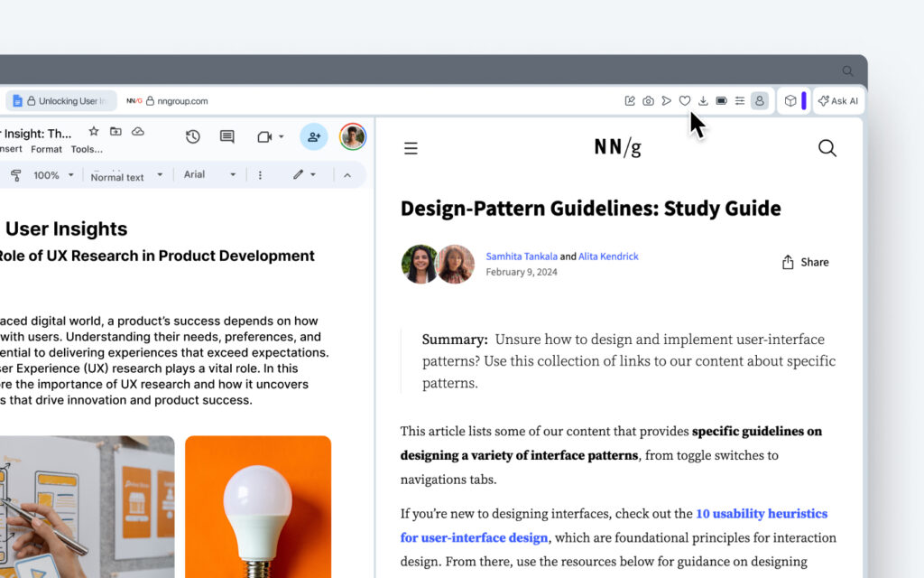Click the February 9, 2024 date
The width and height of the screenshot is (924, 578).
coord(522,272)
